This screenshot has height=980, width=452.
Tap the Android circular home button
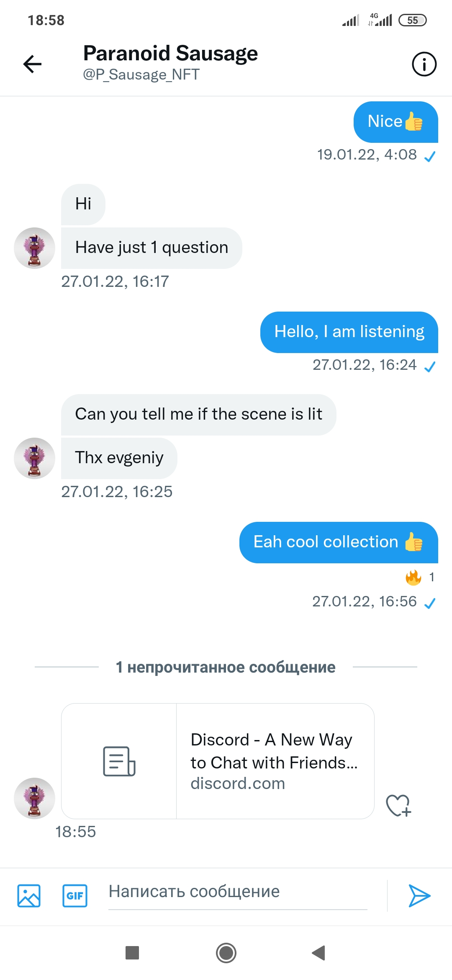click(x=226, y=953)
